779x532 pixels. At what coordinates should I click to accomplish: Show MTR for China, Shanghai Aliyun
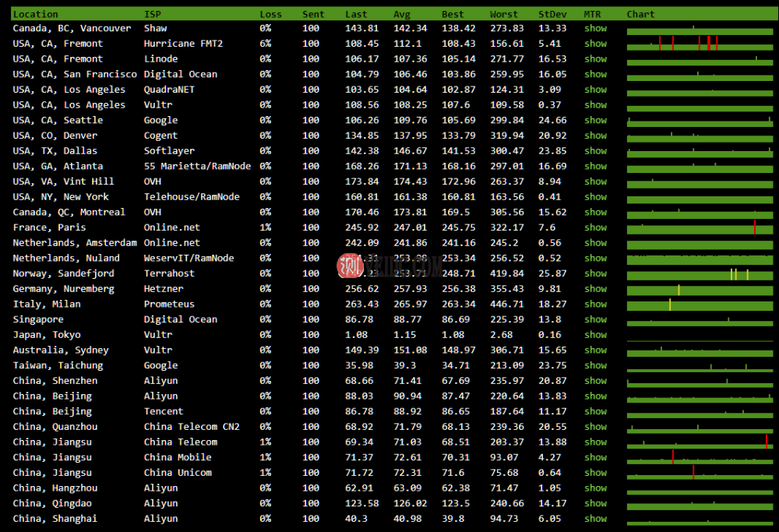[595, 518]
